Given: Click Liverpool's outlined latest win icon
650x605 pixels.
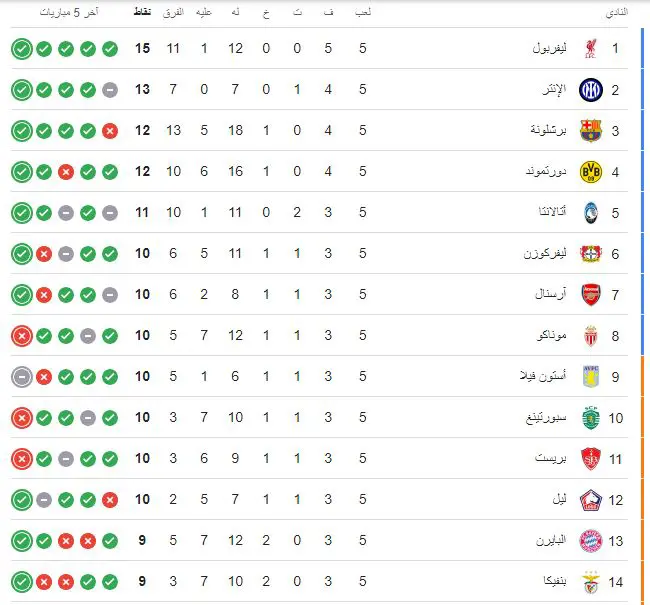Looking at the screenshot, I should (x=22, y=49).
